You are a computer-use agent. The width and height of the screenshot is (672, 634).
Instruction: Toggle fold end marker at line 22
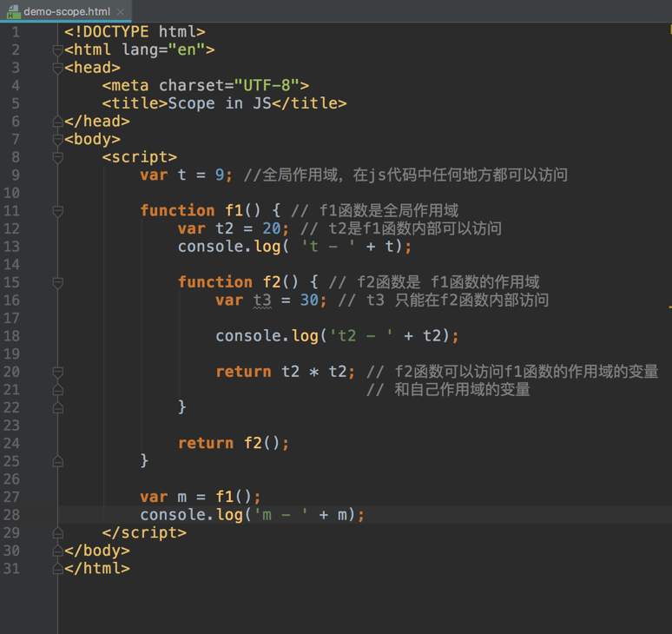pos(57,408)
